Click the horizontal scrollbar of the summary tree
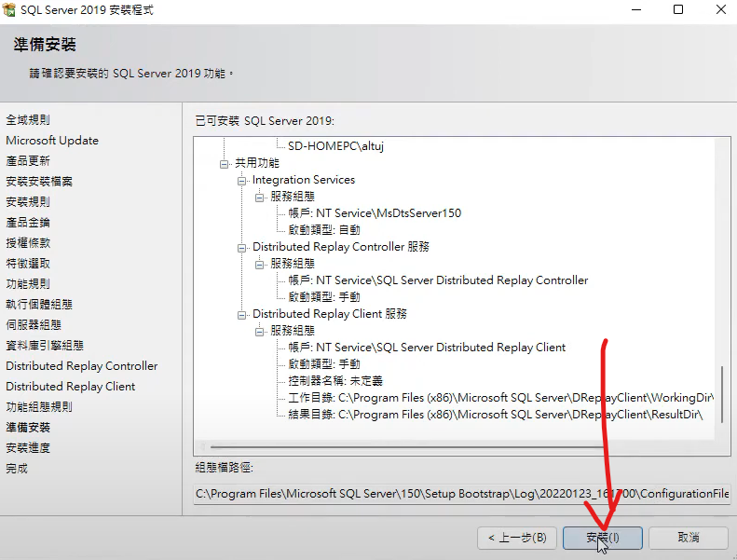The width and height of the screenshot is (737, 560). [x=406, y=446]
